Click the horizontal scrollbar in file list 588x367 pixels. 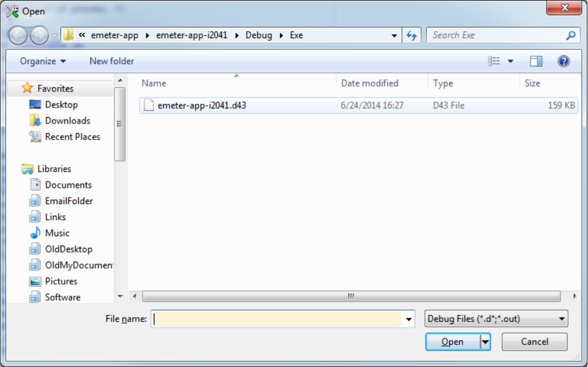click(351, 296)
